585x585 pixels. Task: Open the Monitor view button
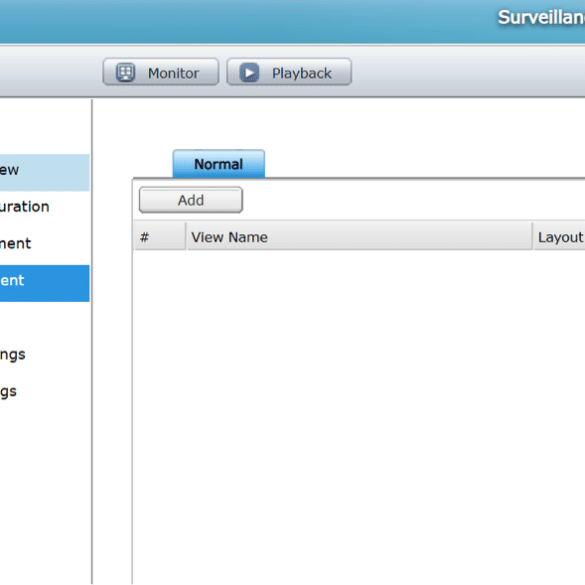click(161, 72)
